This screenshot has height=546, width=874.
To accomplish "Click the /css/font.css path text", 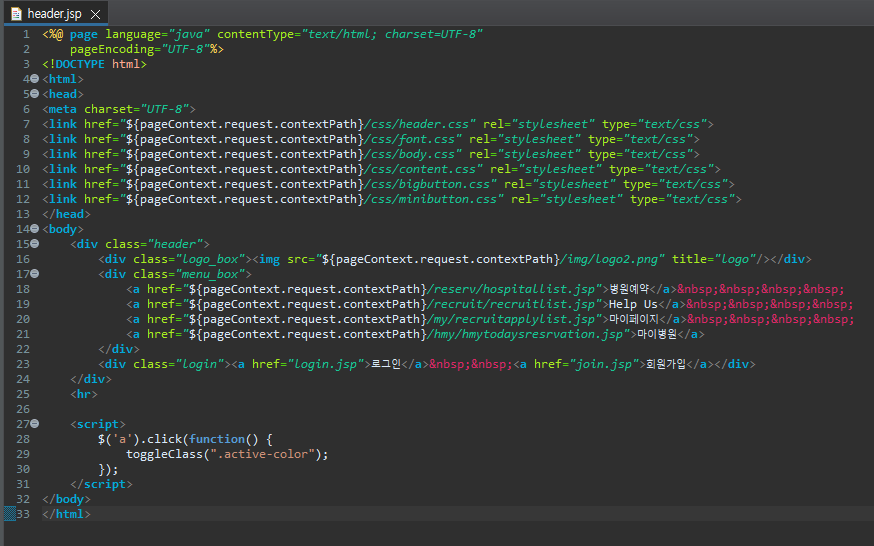I will click(x=410, y=139).
